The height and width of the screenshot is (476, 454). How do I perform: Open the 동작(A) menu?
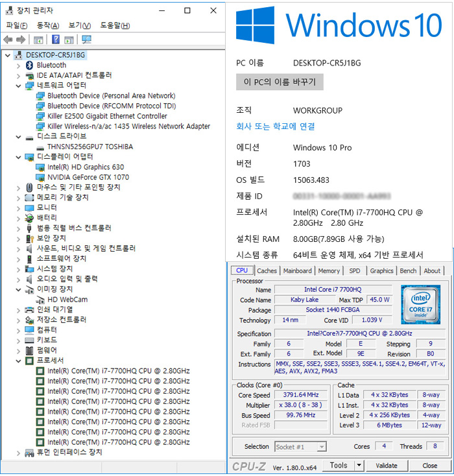48,25
